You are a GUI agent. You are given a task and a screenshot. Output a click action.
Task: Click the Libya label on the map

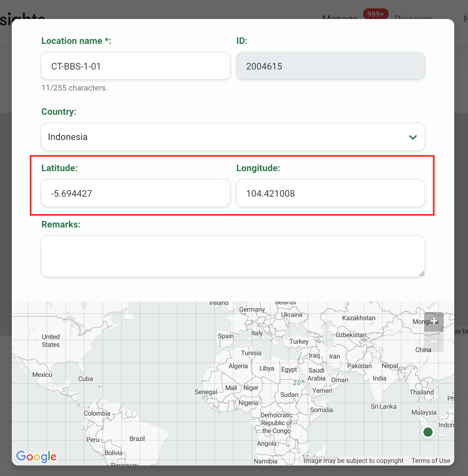267,368
